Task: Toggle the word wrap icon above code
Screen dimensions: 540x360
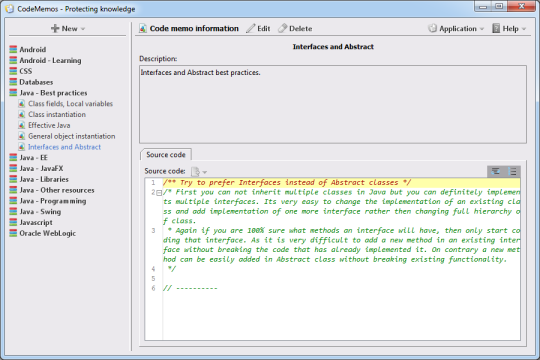Action: (x=496, y=171)
